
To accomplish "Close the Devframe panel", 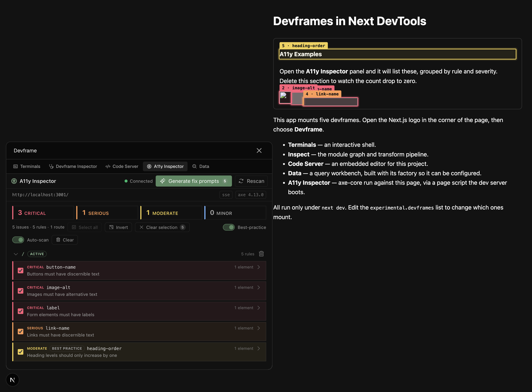I will coord(259,151).
